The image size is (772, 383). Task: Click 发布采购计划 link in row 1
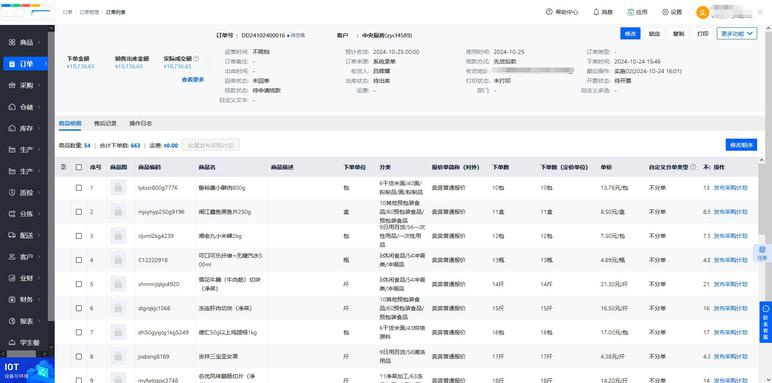click(x=731, y=188)
